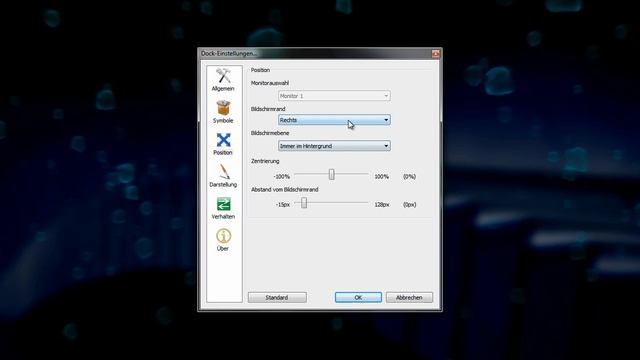Screen dimensions: 640x360
Task: Click the Monitorauswahl label text
Action: [270, 83]
